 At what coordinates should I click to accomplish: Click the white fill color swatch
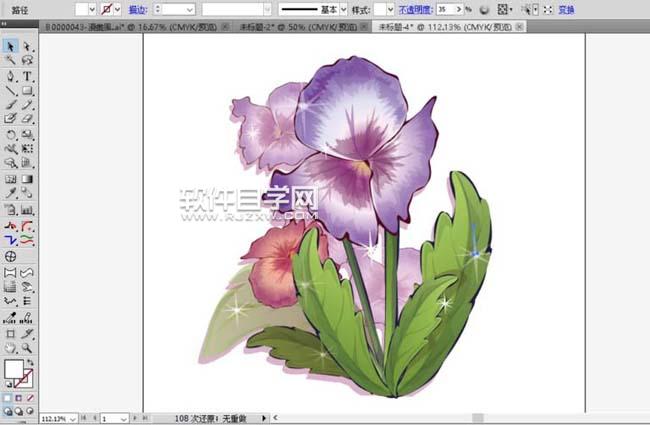13,369
